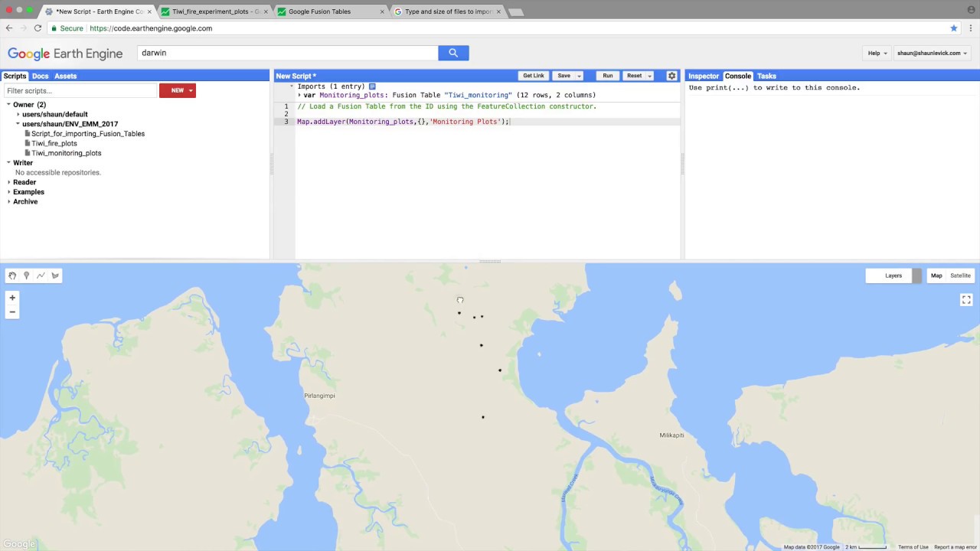
Task: Click the Reset button
Action: 634,76
